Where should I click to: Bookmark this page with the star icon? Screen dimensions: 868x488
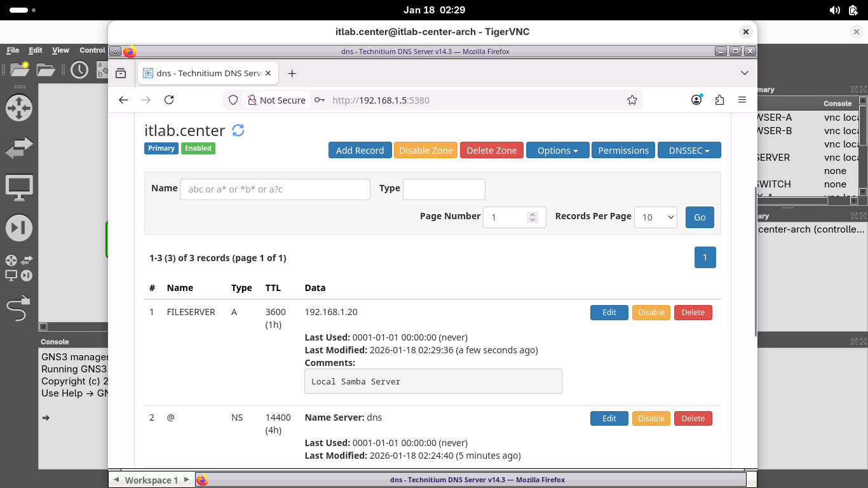tap(632, 100)
